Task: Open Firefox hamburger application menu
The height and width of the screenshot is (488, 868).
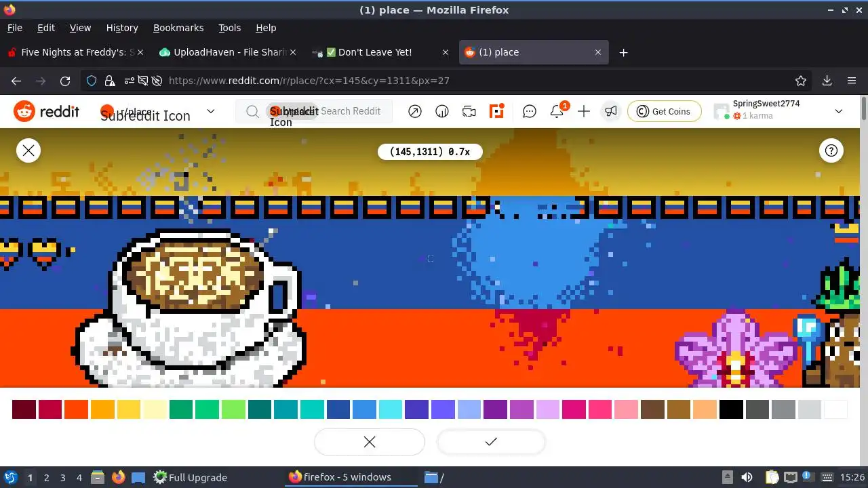Action: (852, 81)
